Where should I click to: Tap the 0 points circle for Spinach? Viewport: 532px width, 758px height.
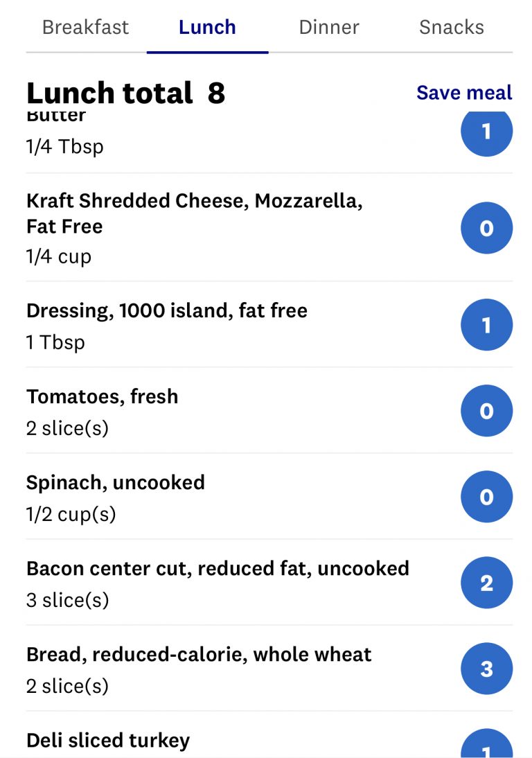[486, 497]
